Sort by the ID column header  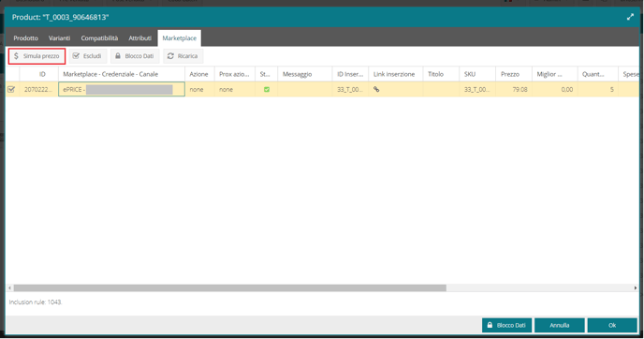tap(38, 74)
